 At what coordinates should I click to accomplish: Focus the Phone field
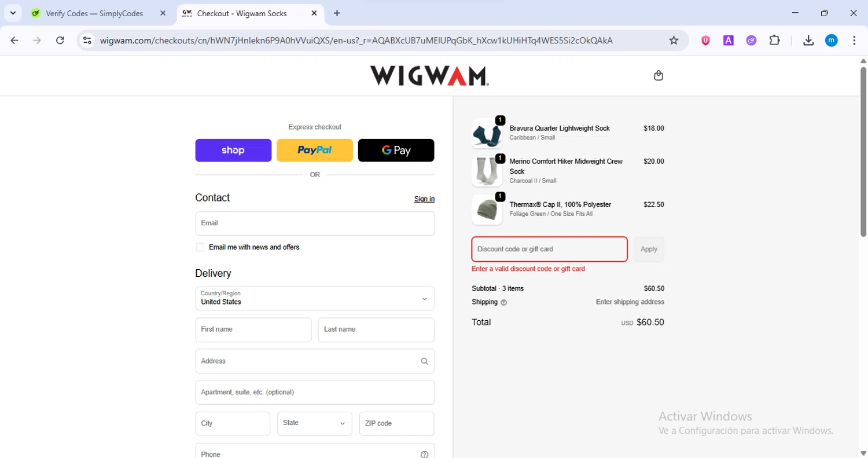[315, 452]
